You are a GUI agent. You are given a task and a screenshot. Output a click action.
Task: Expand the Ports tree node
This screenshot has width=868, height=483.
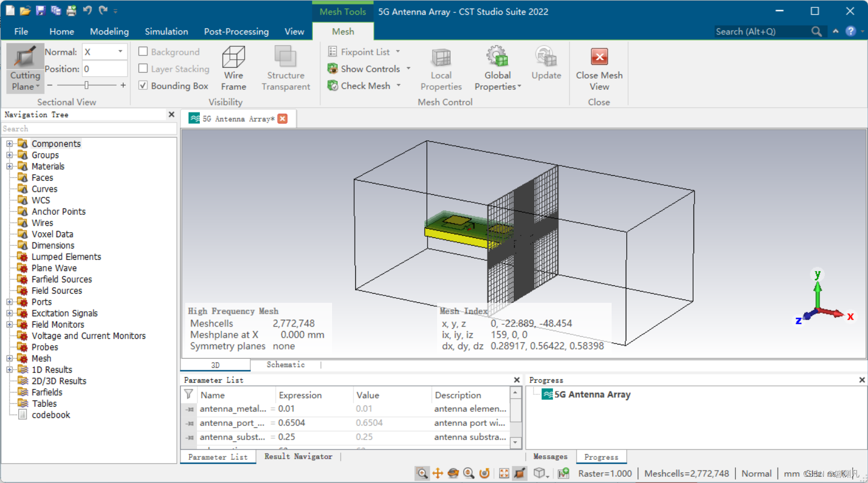tap(10, 302)
